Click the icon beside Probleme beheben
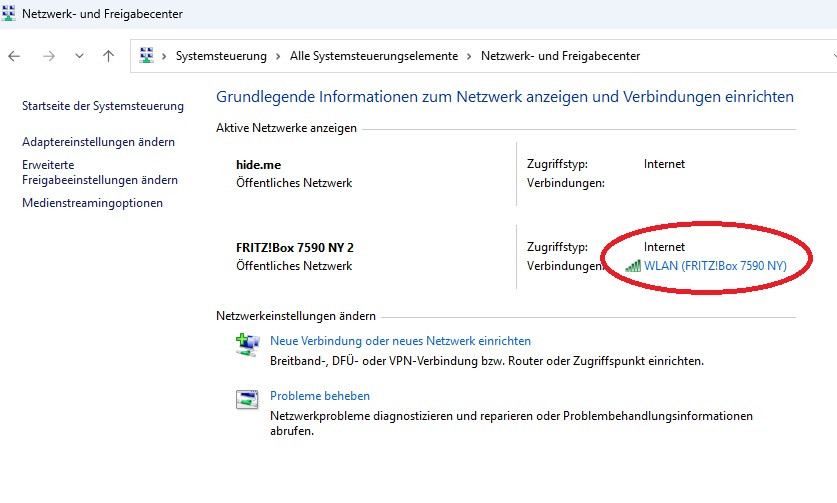Viewport: 837px width, 503px height. 247,400
